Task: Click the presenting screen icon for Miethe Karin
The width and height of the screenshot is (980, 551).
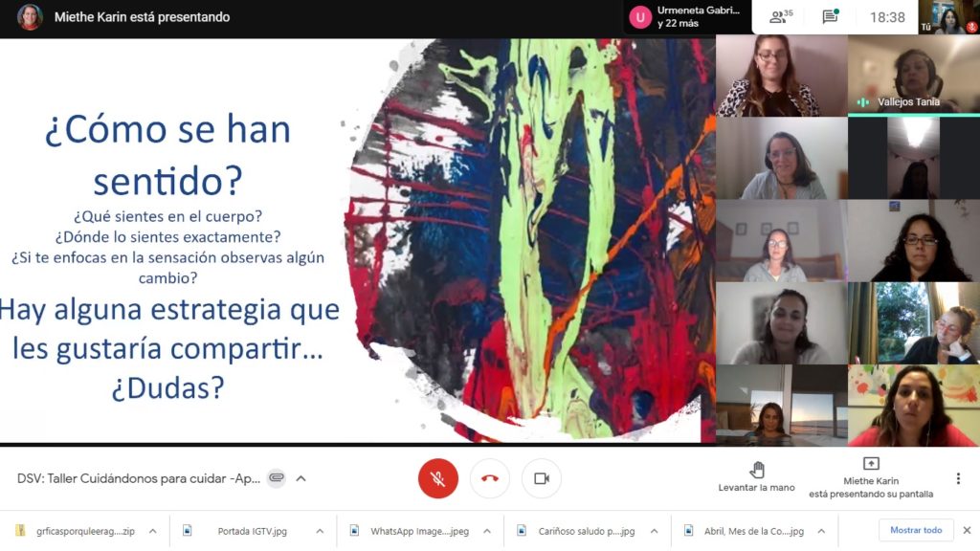Action: 871,464
